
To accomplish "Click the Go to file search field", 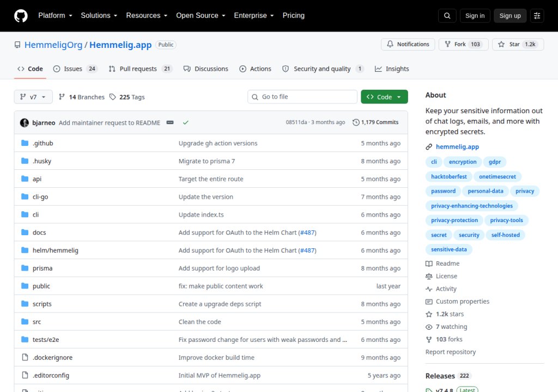I will (302, 97).
